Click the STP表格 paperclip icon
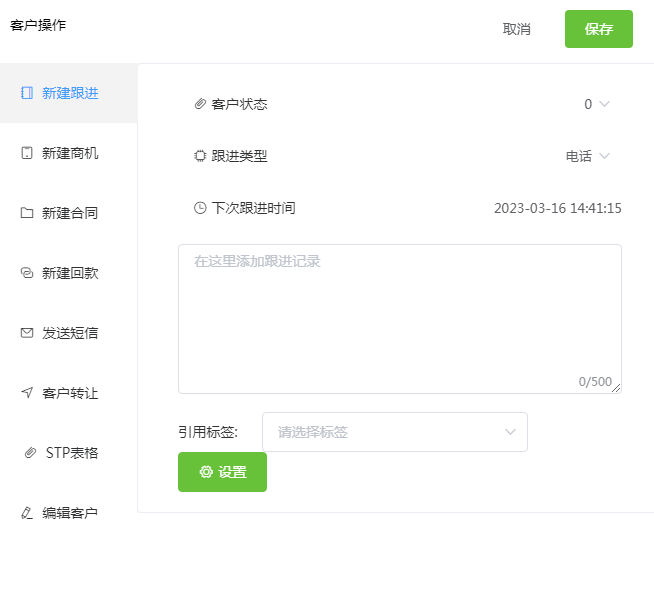The height and width of the screenshot is (595, 654). pos(30,452)
